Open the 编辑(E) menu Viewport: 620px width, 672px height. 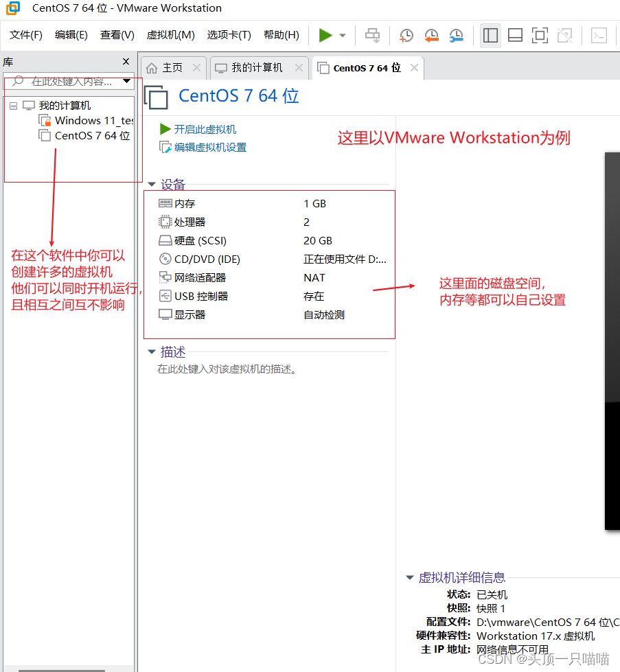pyautogui.click(x=71, y=35)
